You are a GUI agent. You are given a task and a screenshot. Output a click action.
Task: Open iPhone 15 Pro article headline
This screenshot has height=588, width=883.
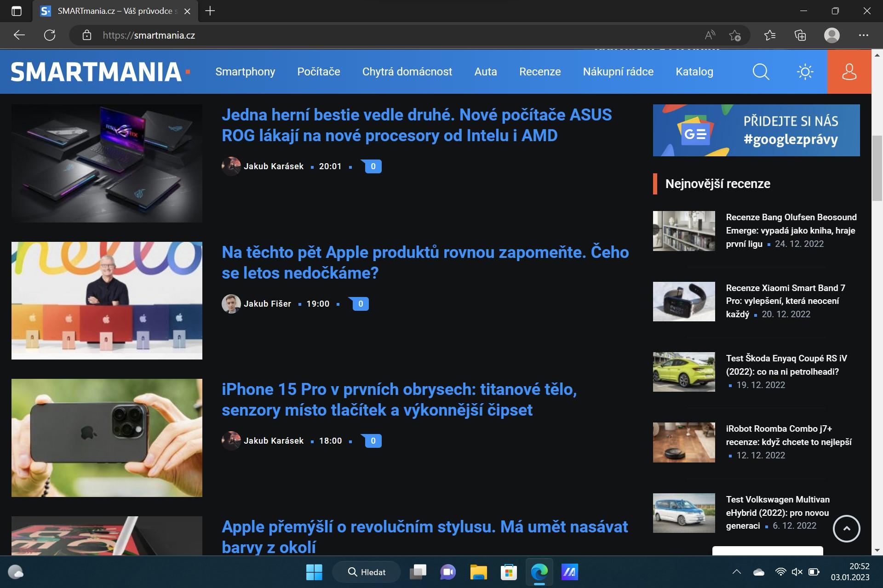(399, 400)
